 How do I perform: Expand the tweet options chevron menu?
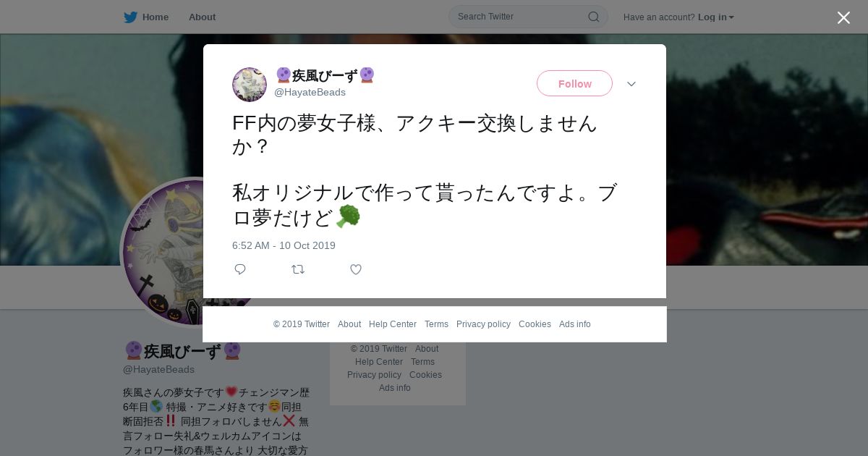pos(631,84)
